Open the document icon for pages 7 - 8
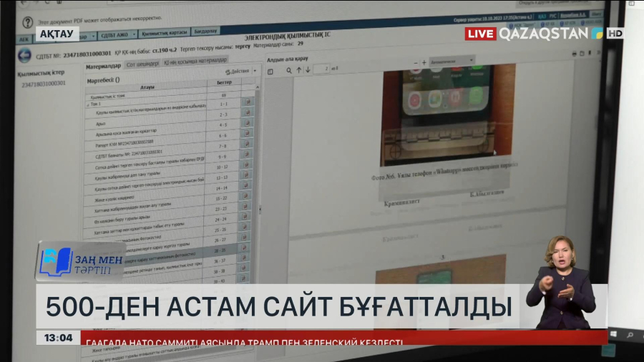The height and width of the screenshot is (362, 644). (x=247, y=144)
